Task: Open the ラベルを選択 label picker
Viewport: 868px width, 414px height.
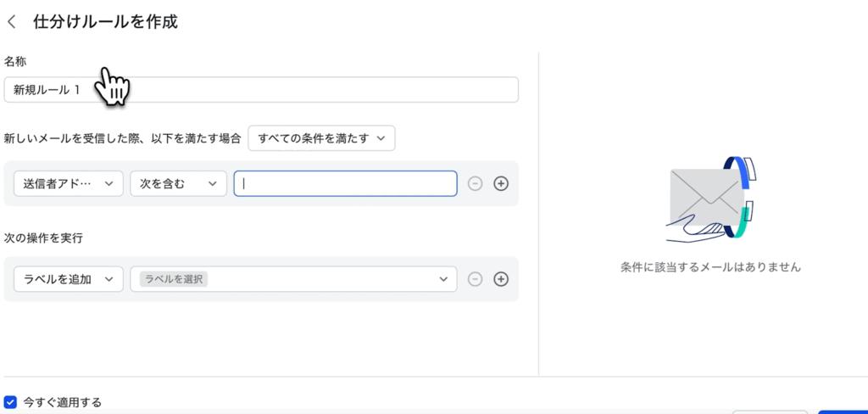Action: [x=293, y=279]
